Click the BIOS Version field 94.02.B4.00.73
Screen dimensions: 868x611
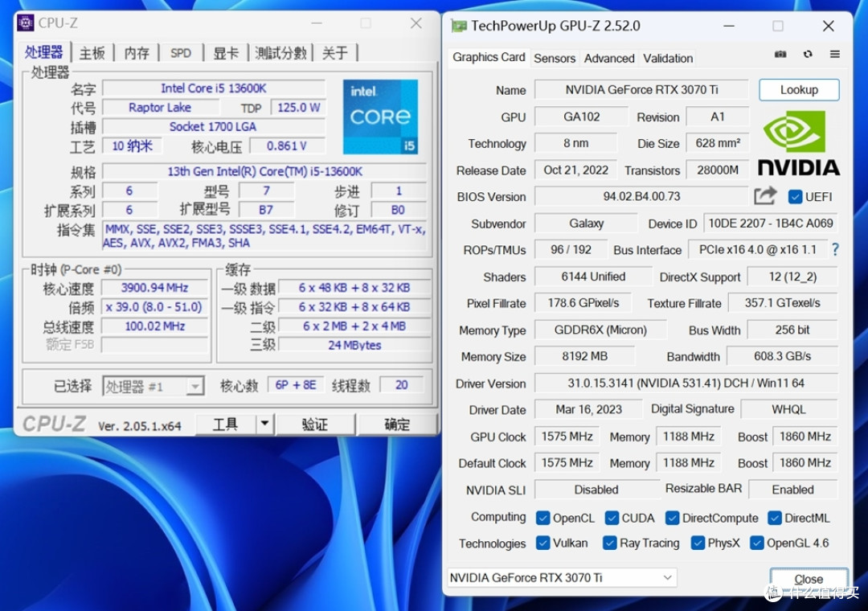click(x=641, y=197)
